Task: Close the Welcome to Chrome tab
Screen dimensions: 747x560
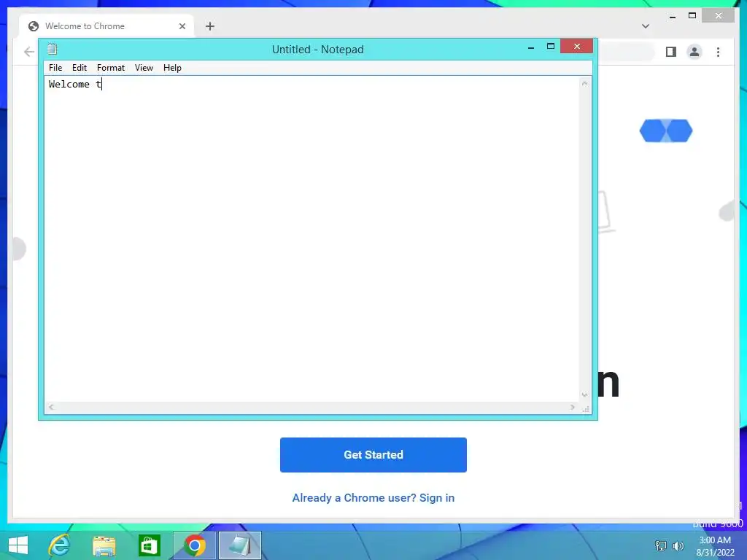Action: (x=182, y=26)
